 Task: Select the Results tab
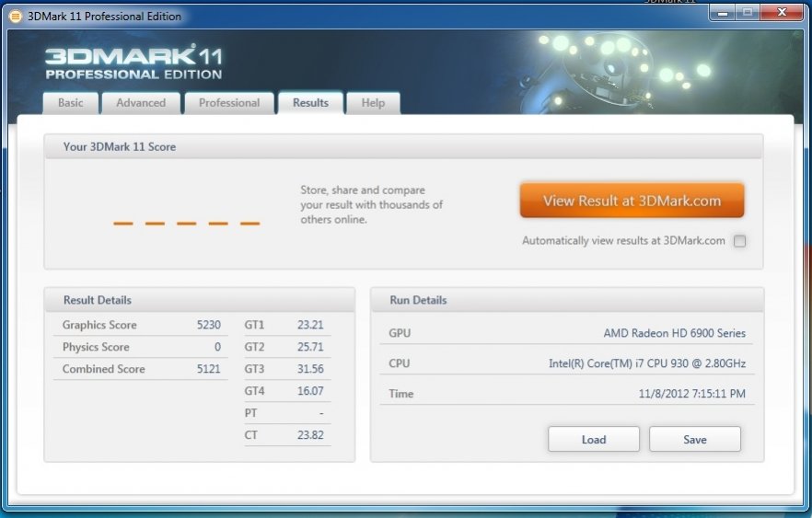pyautogui.click(x=311, y=103)
